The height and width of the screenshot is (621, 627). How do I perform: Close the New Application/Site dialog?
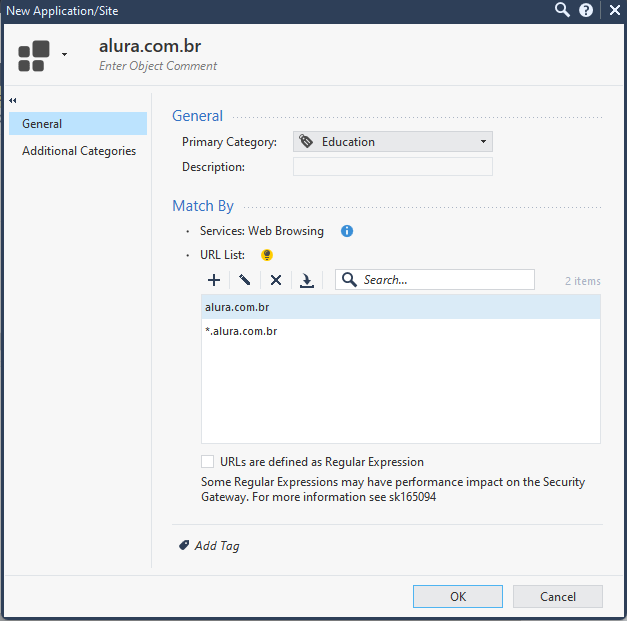[x=615, y=10]
